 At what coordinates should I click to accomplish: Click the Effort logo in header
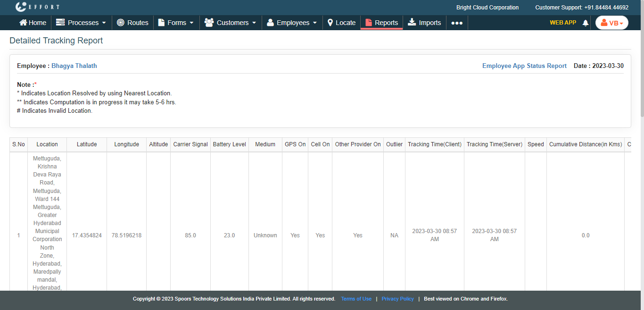click(x=37, y=7)
